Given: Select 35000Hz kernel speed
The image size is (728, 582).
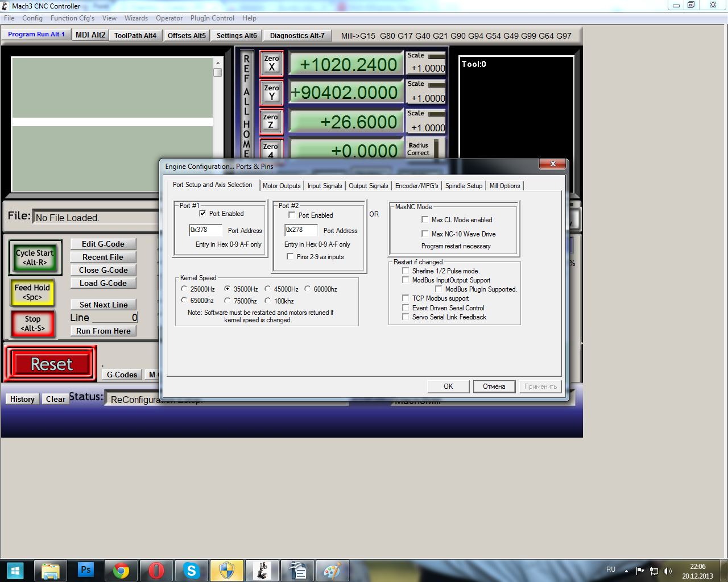Looking at the screenshot, I should coord(227,289).
